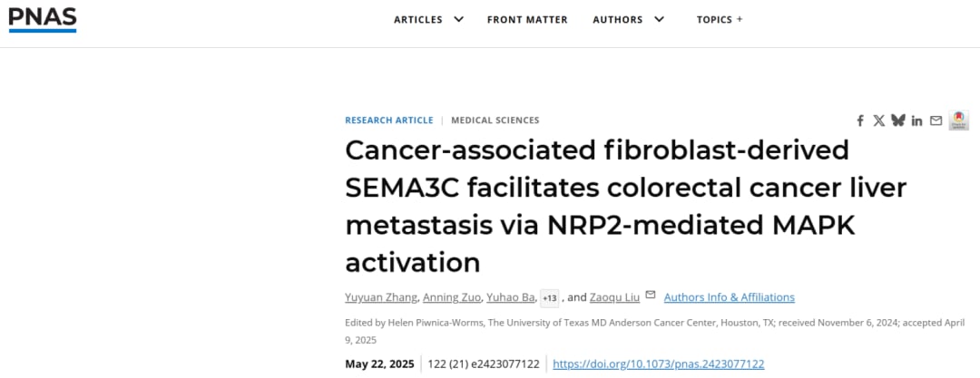980x378 pixels.
Task: Expand the Topics menu
Action: (720, 19)
